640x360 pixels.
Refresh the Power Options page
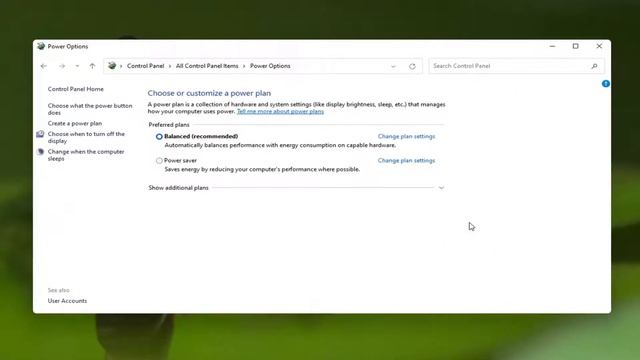412,66
